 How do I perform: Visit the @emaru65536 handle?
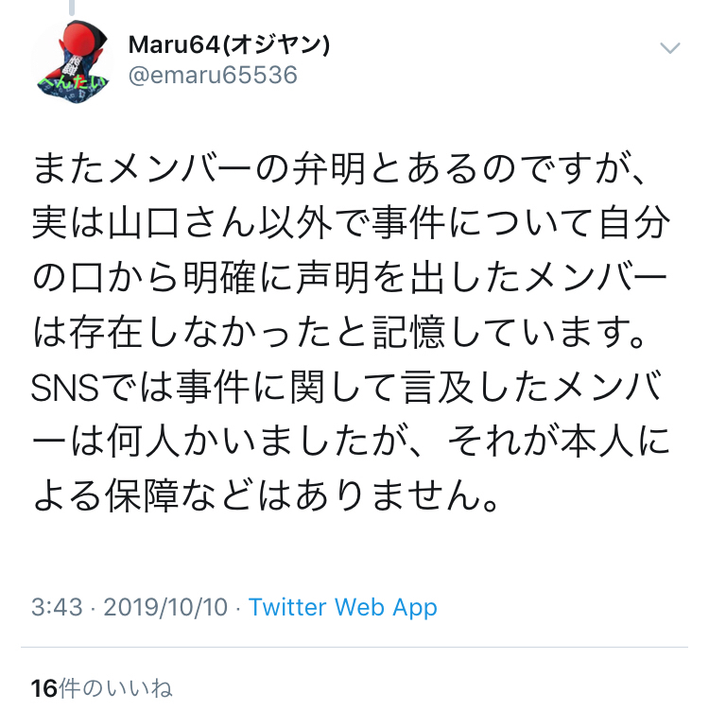point(213,76)
